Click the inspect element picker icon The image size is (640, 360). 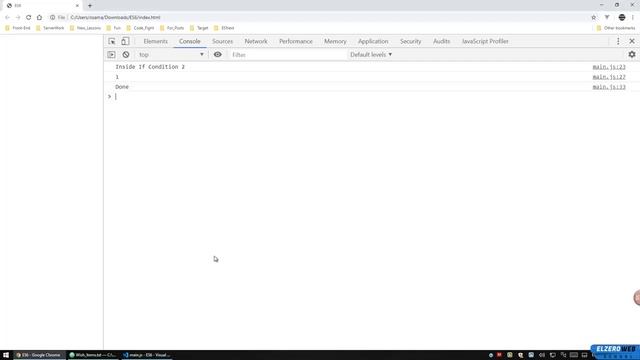pyautogui.click(x=111, y=41)
